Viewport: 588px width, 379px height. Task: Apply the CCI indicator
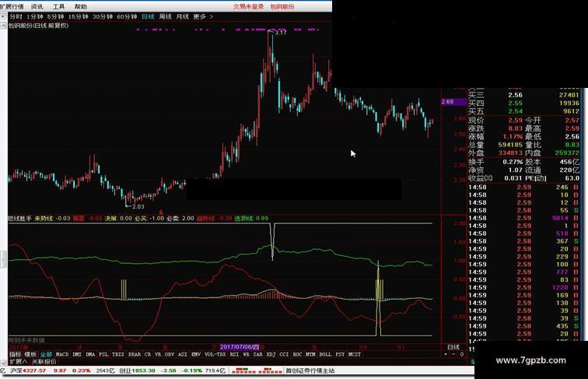pos(284,354)
